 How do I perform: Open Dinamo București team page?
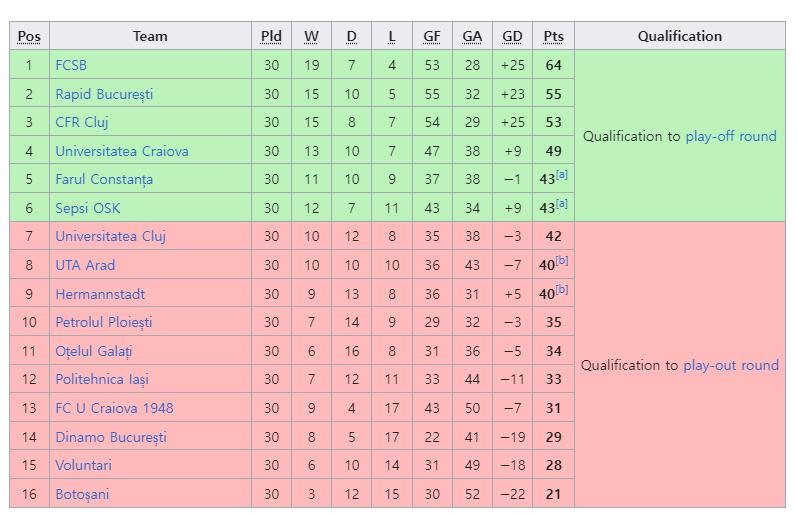point(111,437)
